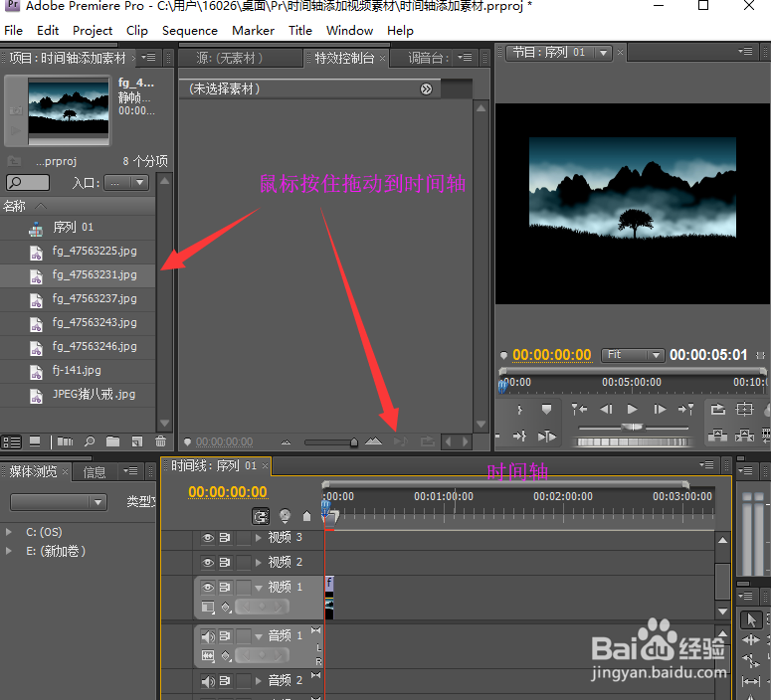Open the 入口 dropdown in project panel
Viewport: 771px width, 700px height.
126,183
